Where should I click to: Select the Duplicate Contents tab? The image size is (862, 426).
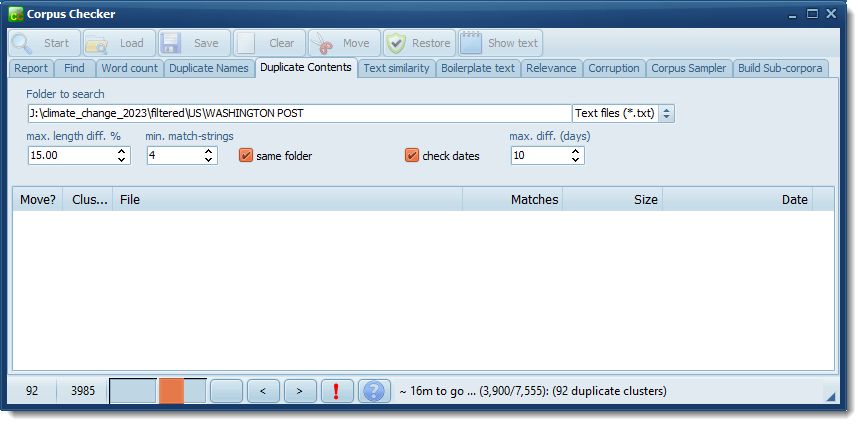pos(306,67)
